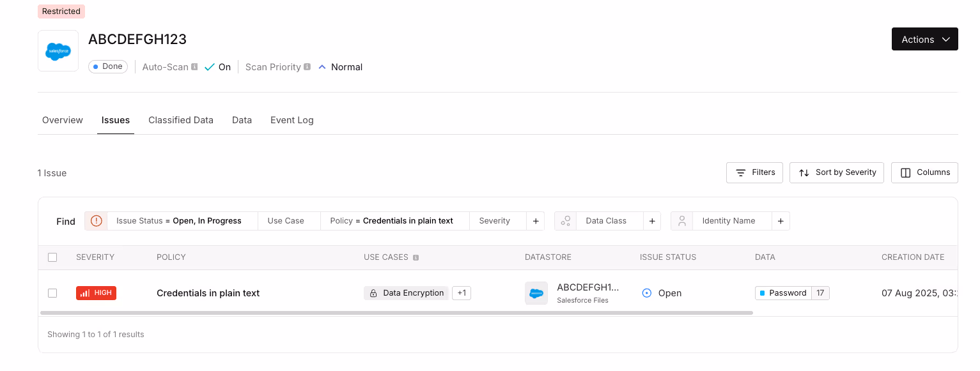
Task: Click the Scan Priority info icon
Action: coord(307,66)
